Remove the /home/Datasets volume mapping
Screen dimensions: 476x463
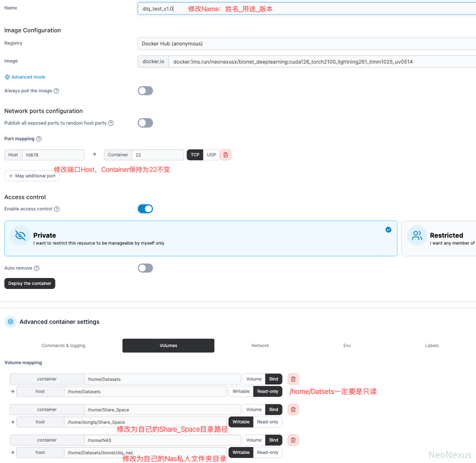coord(293,379)
